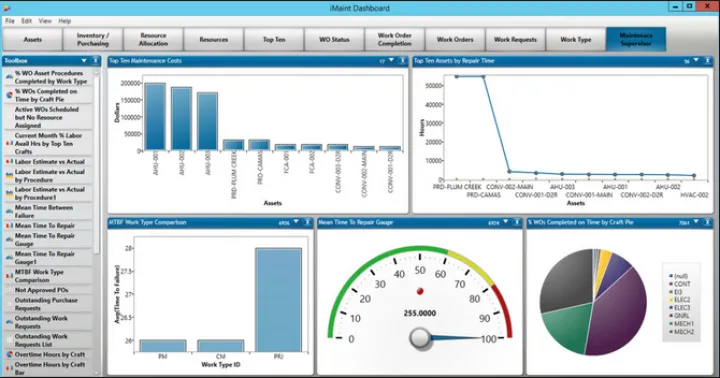Click pie icon of Overtime Hours by Craft

click(x=9, y=355)
